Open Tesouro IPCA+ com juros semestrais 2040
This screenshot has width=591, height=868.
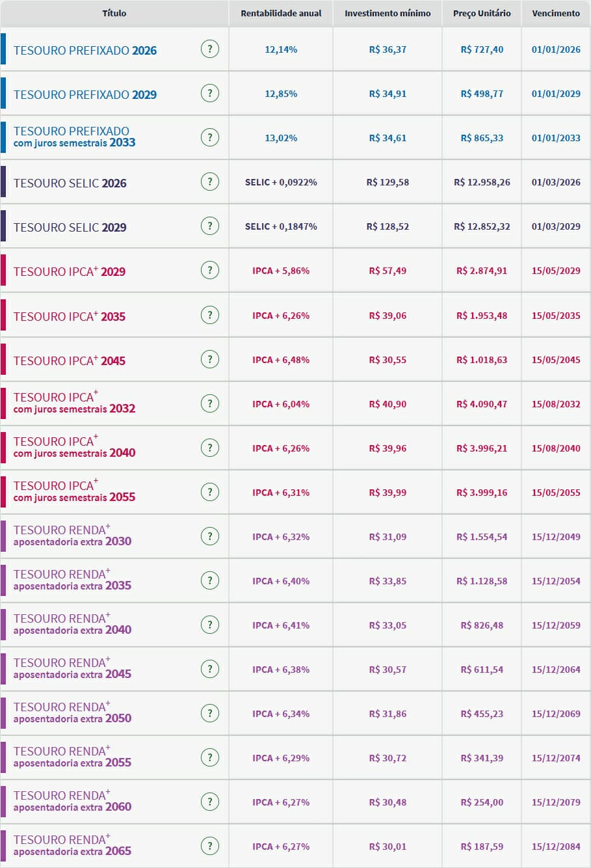(75, 446)
